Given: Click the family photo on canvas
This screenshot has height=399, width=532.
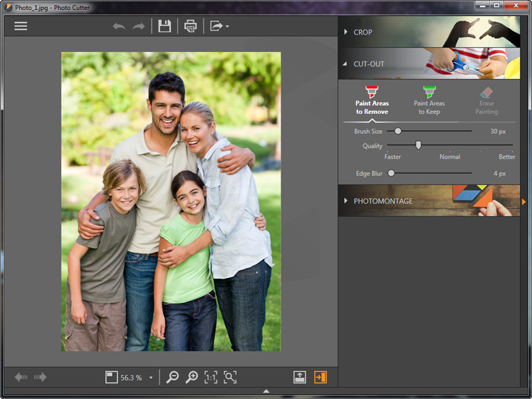Looking at the screenshot, I should tap(171, 201).
